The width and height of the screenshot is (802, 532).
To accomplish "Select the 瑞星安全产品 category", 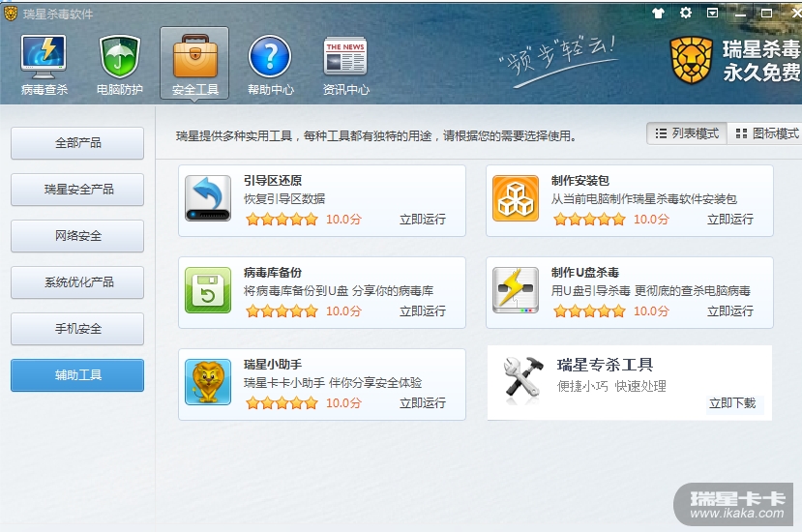I will pyautogui.click(x=77, y=190).
